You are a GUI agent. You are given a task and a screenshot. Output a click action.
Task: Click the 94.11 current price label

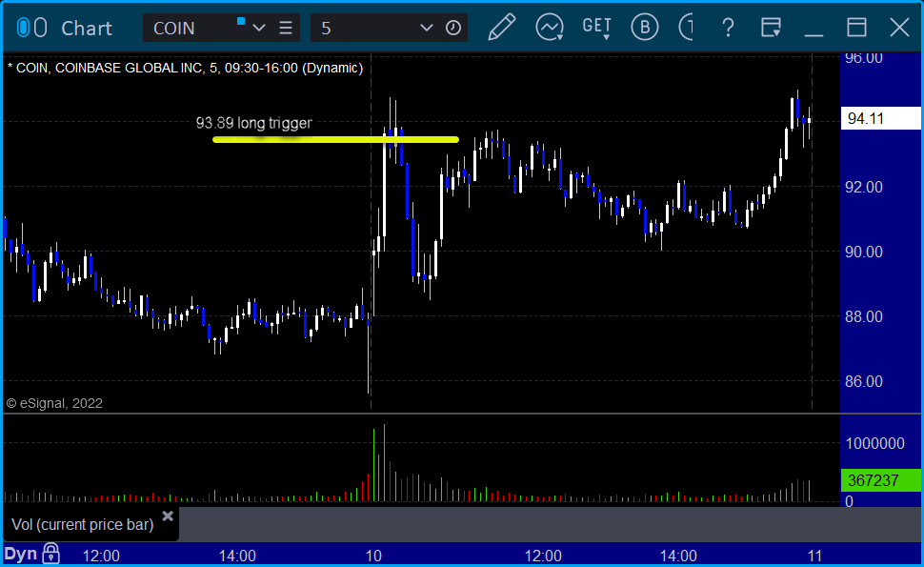(x=880, y=118)
